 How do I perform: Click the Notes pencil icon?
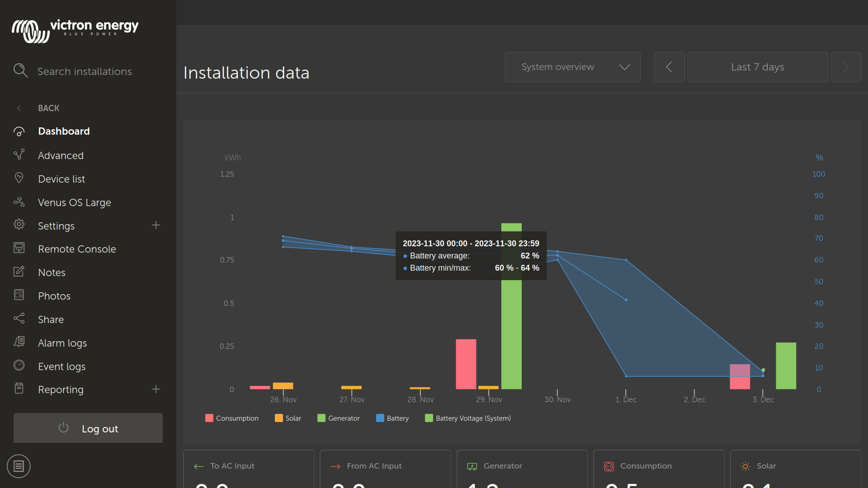pos(19,272)
